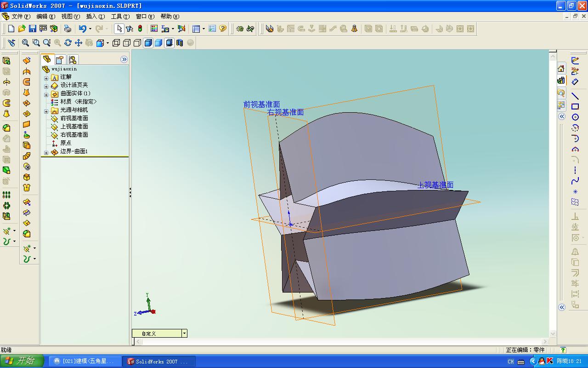Click the Windows 开始 start button
The height and width of the screenshot is (368, 588).
[x=22, y=361]
